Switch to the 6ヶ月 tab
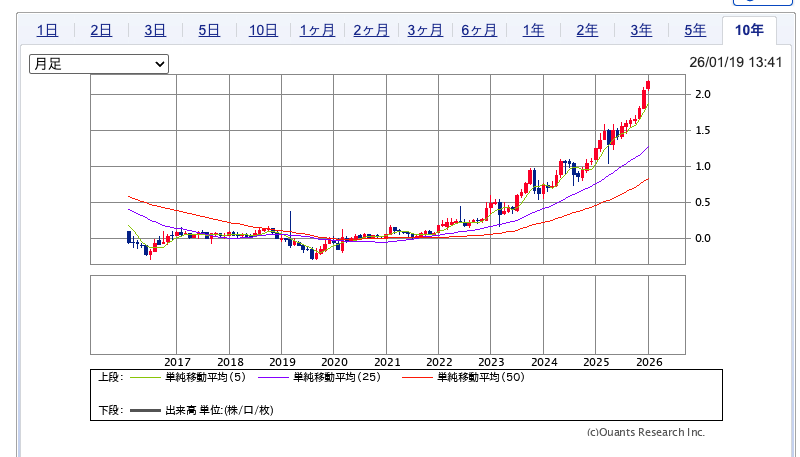 (479, 30)
